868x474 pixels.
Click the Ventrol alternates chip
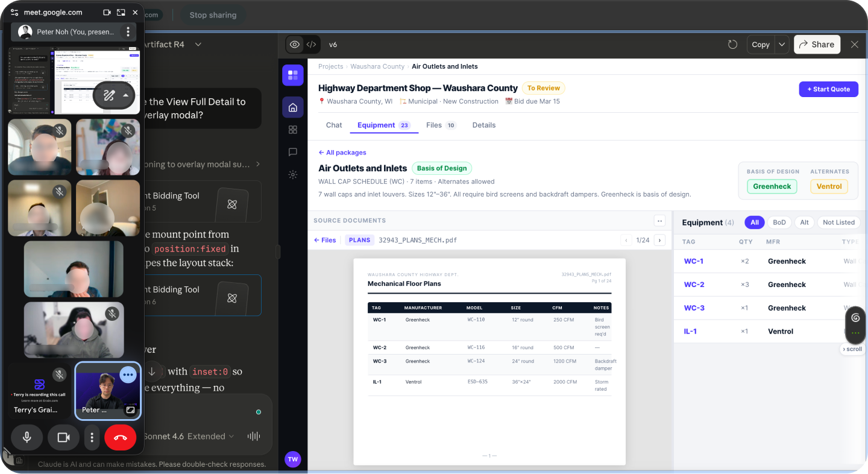[x=829, y=186]
